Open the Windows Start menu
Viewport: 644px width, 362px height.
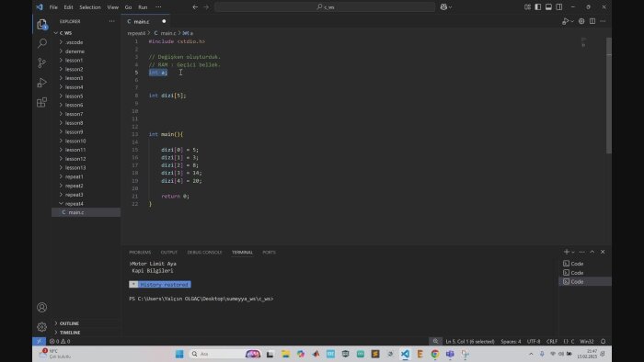coord(179,354)
